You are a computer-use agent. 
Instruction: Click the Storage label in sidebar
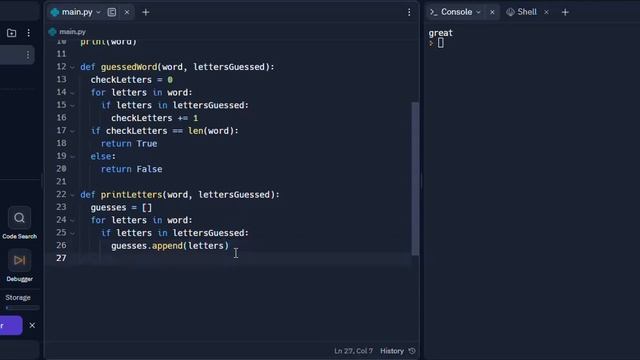point(18,298)
